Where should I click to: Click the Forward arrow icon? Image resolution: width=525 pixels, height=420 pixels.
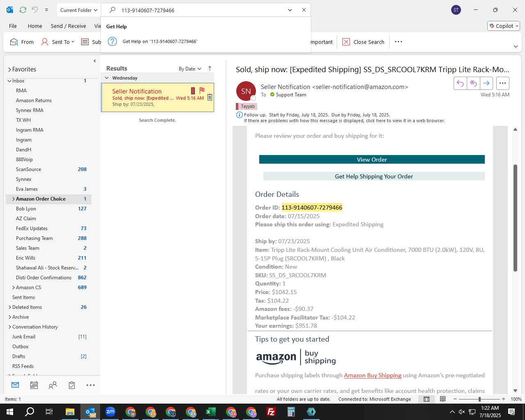(486, 83)
